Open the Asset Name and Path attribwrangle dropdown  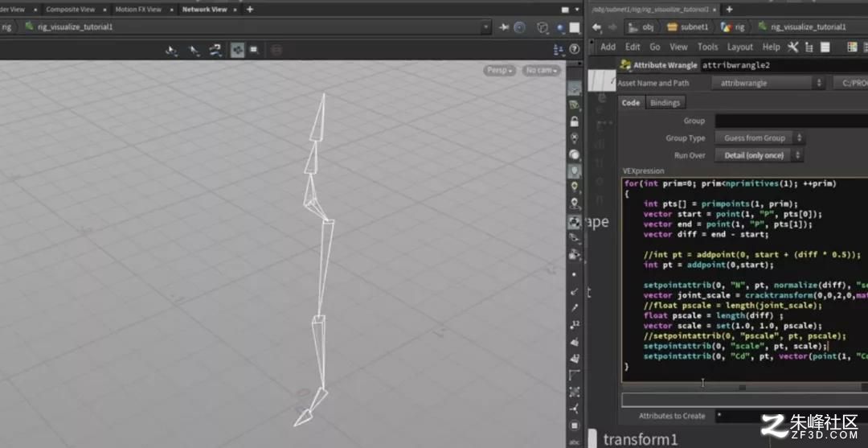pyautogui.click(x=768, y=83)
